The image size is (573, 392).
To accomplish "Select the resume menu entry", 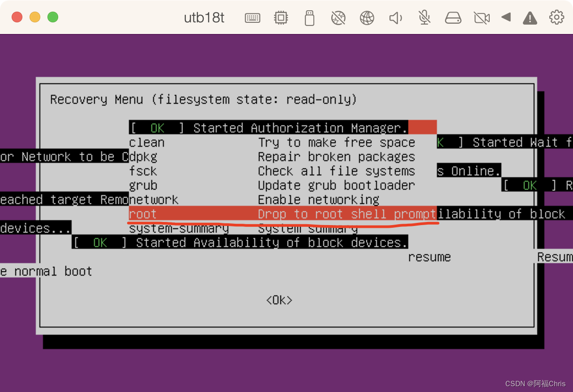I will pos(429,257).
